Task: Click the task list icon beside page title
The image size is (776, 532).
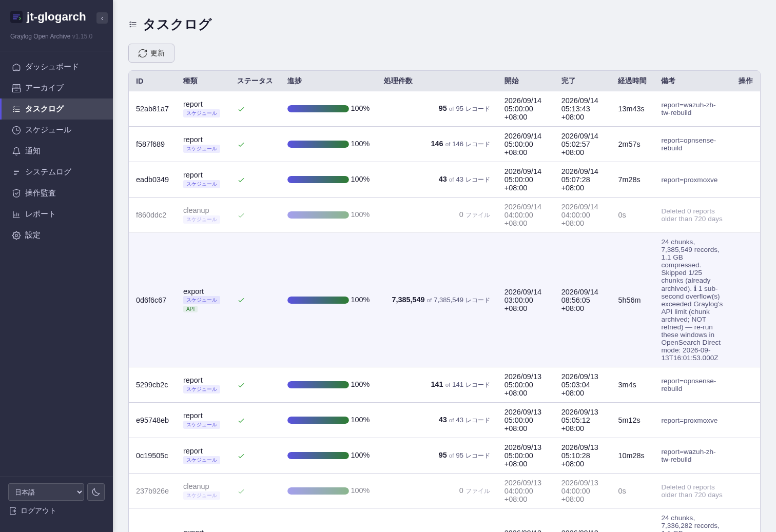Action: (x=133, y=25)
